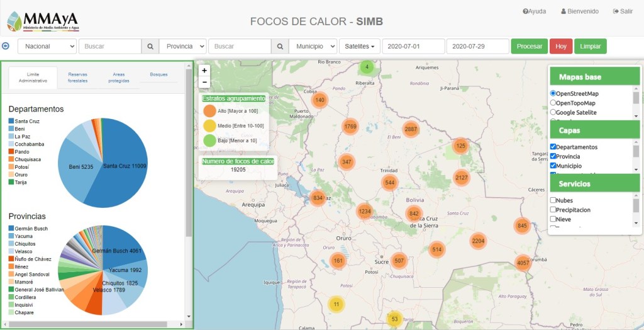Viewport: 644px width, 330px height.
Task: Open the Municipio dropdown
Action: pyautogui.click(x=313, y=47)
